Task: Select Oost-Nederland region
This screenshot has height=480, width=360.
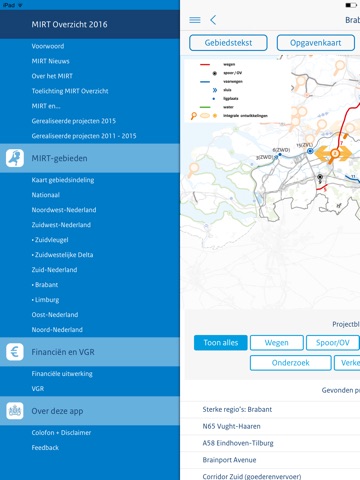Action: (55, 315)
